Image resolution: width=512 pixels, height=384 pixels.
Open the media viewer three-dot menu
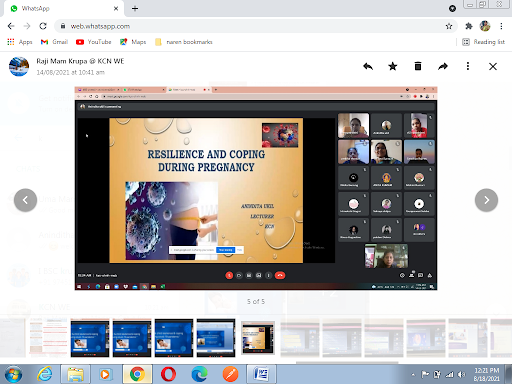click(468, 66)
